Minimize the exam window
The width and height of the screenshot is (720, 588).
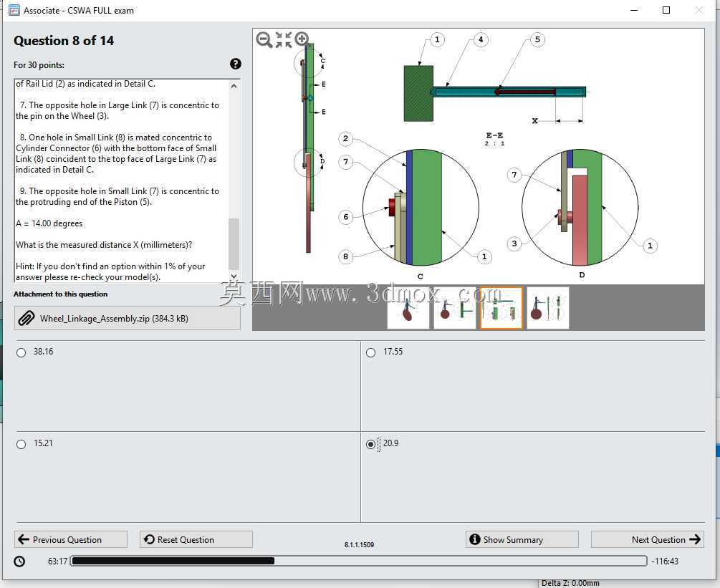[634, 10]
